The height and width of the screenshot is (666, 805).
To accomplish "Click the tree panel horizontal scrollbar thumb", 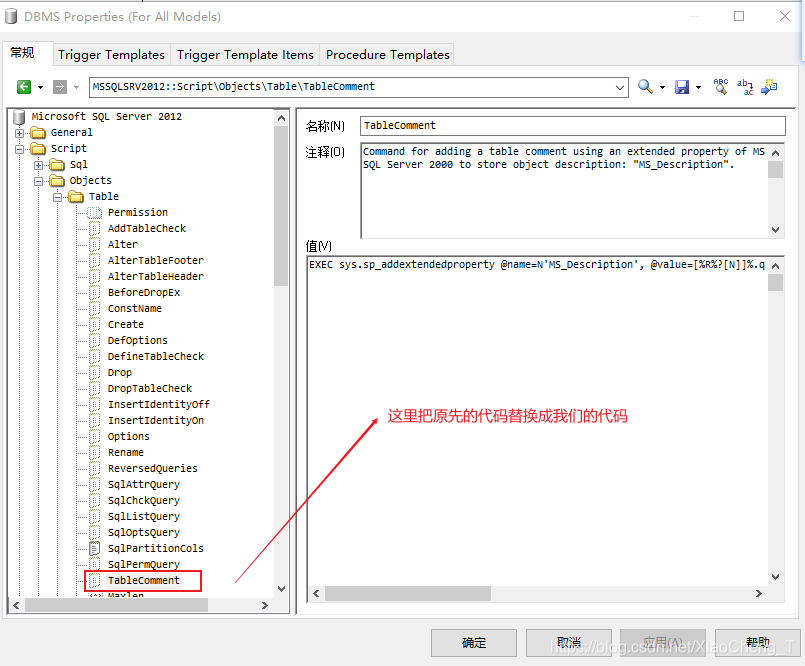I will pos(117,605).
